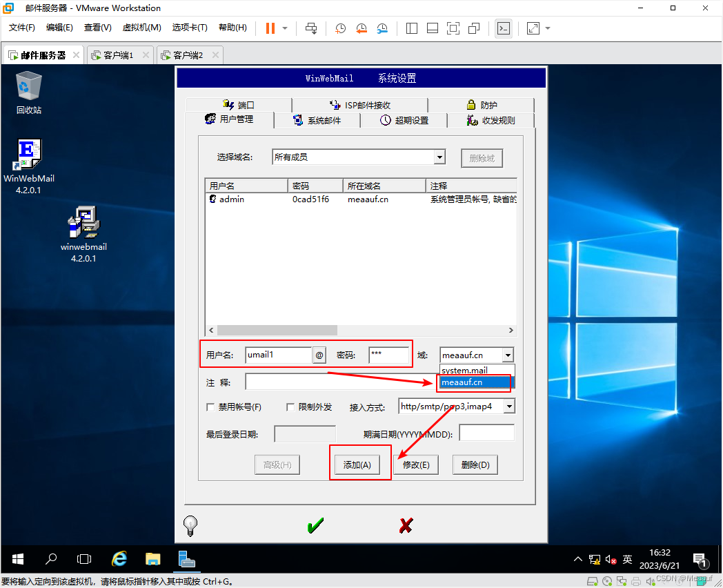Open the VMware console view icon

click(504, 28)
